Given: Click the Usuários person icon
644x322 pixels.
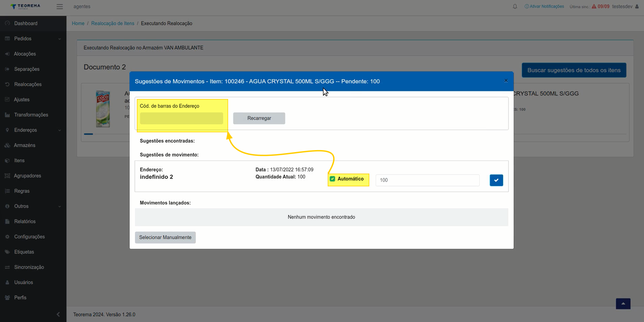Looking at the screenshot, I should coord(7,282).
